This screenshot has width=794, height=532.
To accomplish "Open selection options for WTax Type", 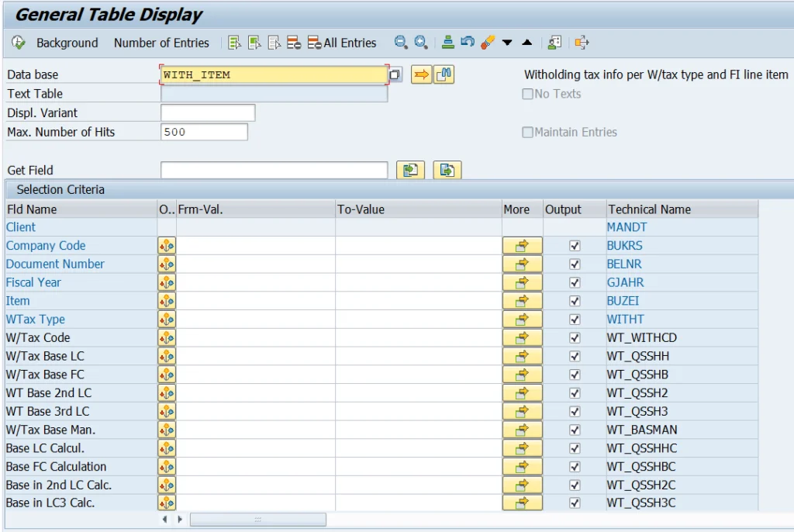I will [x=167, y=320].
